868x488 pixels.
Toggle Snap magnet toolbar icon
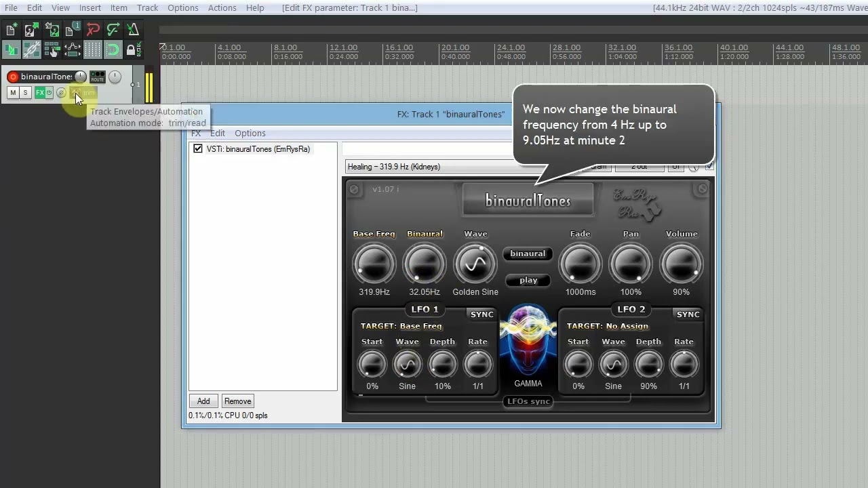tap(113, 49)
